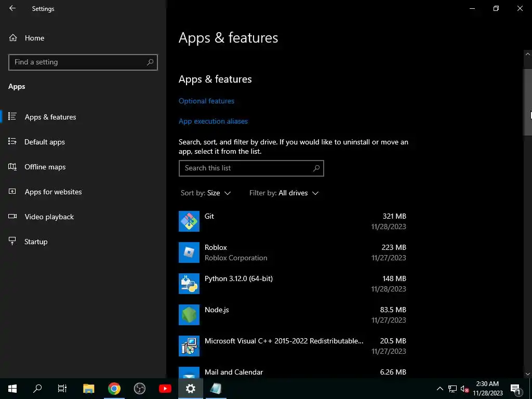Image resolution: width=532 pixels, height=399 pixels.
Task: Open taskbar Search
Action: point(37,389)
